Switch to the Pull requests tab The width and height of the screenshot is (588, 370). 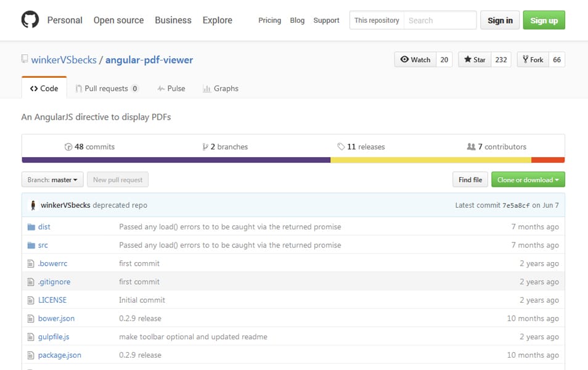(x=107, y=89)
